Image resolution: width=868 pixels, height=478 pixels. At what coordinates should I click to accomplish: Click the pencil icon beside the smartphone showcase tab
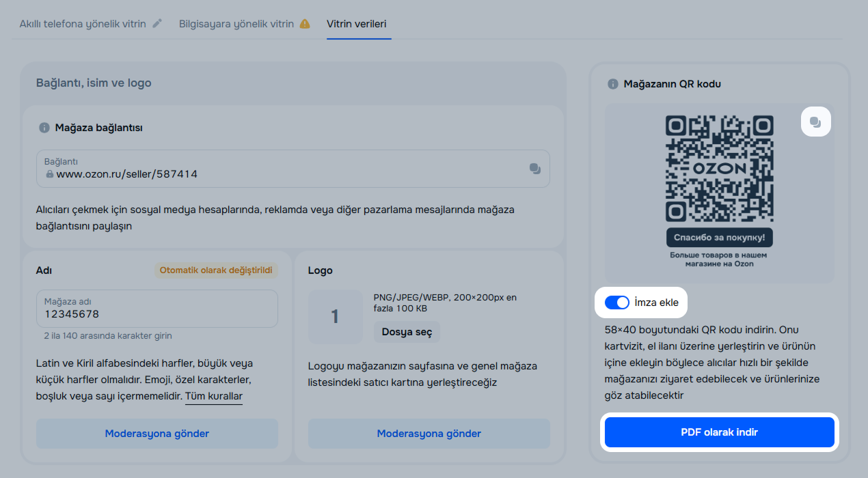(x=157, y=24)
